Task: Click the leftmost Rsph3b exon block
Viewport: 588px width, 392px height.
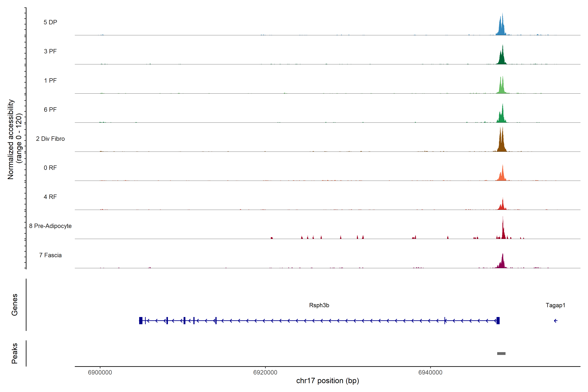Action: [x=141, y=320]
